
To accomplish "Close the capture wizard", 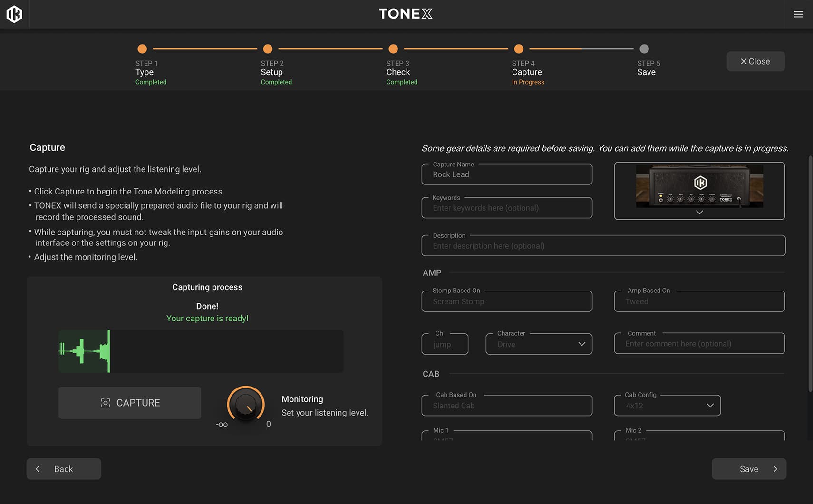I will [755, 61].
